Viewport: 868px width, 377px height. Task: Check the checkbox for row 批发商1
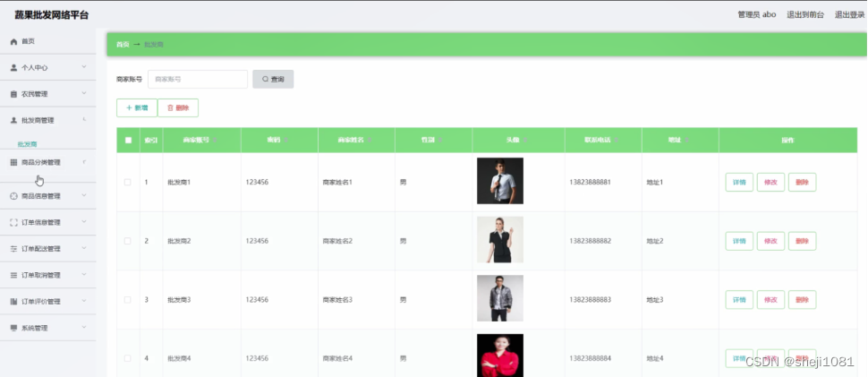[x=128, y=182]
